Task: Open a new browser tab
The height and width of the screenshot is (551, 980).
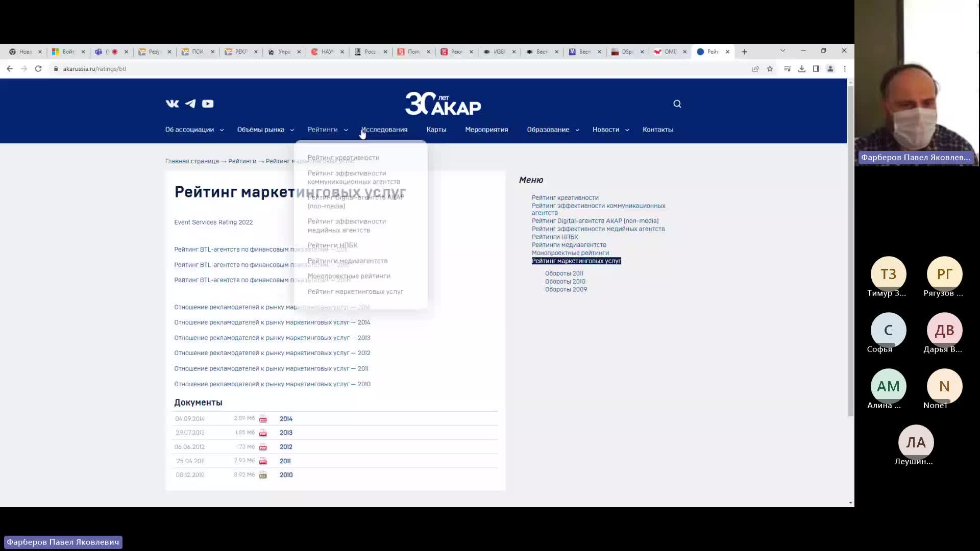Action: [x=745, y=52]
